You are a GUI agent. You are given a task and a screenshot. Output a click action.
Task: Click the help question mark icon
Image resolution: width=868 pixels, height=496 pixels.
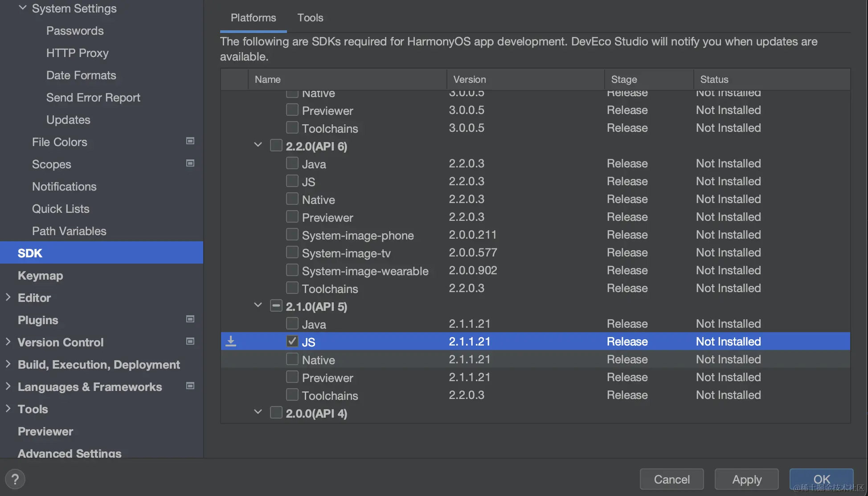tap(15, 480)
